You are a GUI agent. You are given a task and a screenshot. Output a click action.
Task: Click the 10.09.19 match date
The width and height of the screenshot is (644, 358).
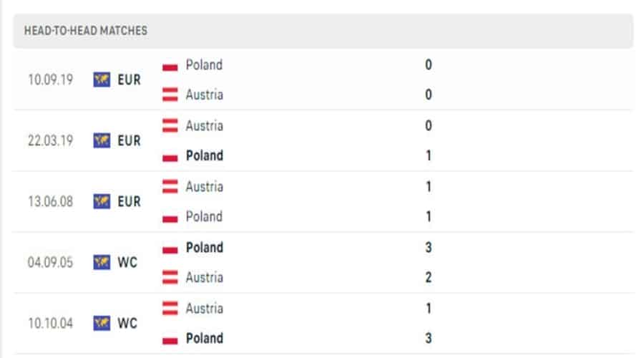tap(50, 80)
